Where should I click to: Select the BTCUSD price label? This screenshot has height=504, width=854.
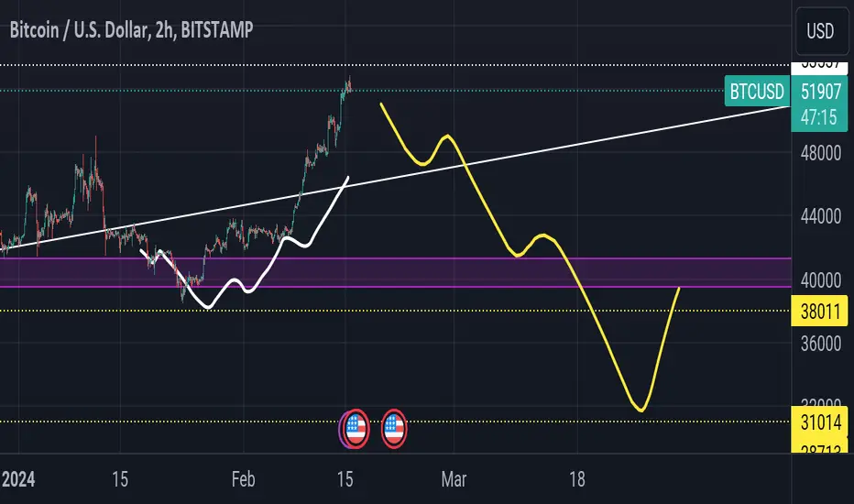[757, 91]
